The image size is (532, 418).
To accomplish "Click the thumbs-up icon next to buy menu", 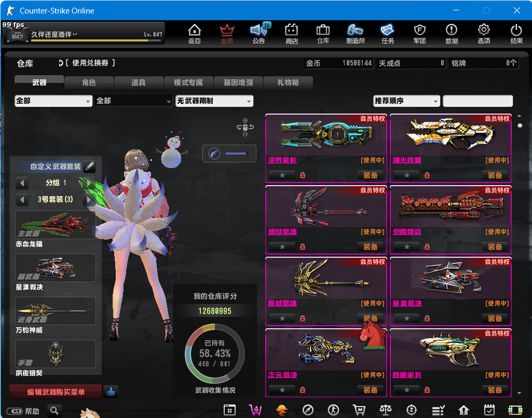I will tap(111, 392).
